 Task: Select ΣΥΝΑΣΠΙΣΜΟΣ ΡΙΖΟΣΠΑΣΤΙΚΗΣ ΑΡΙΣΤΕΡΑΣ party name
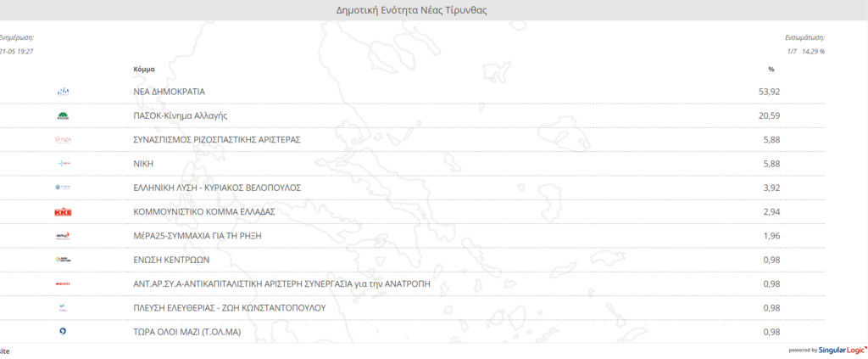click(x=217, y=139)
